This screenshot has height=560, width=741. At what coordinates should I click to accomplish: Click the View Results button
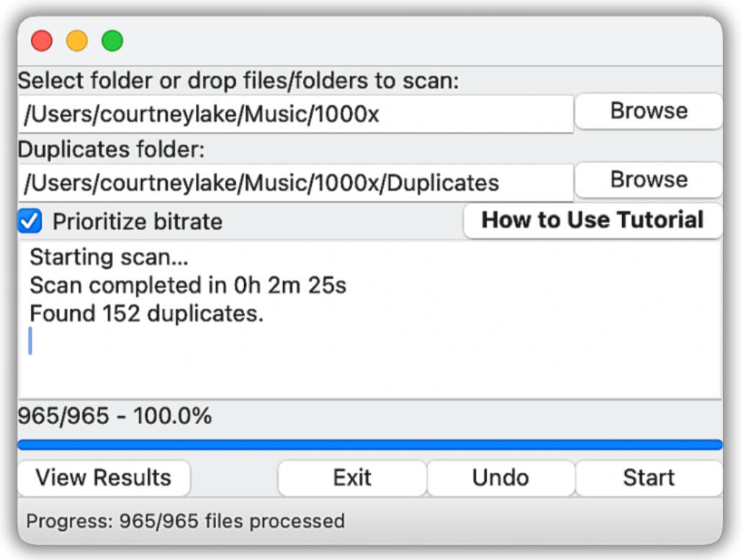tap(104, 478)
